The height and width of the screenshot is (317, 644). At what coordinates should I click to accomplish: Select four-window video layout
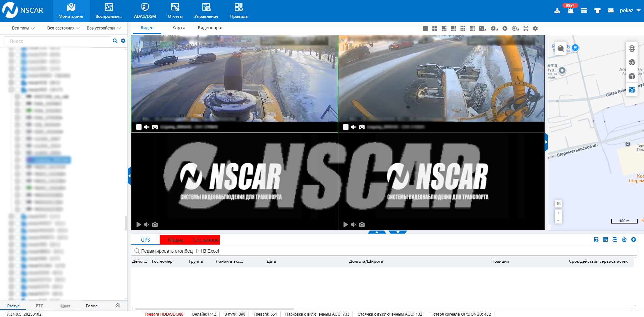[x=435, y=28]
